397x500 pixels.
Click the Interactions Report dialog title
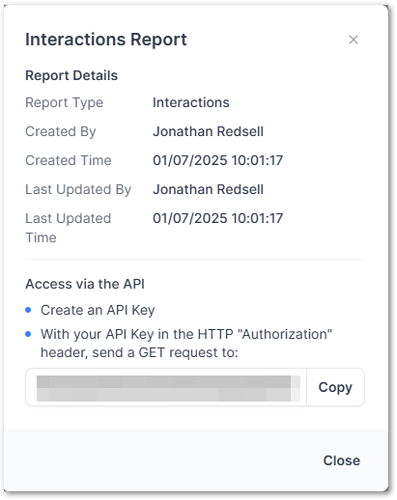[x=106, y=40]
